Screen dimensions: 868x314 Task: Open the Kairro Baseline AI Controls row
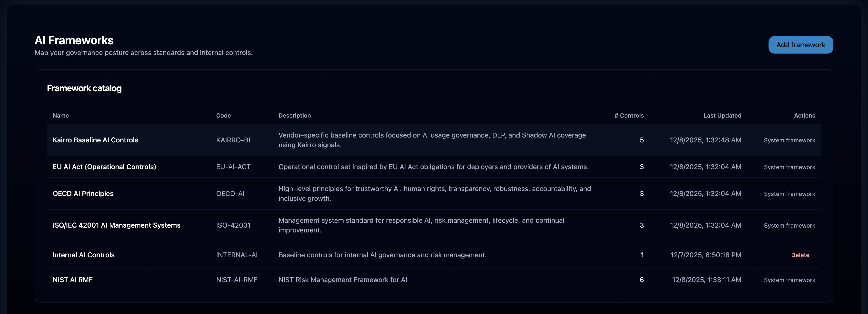pyautogui.click(x=95, y=140)
